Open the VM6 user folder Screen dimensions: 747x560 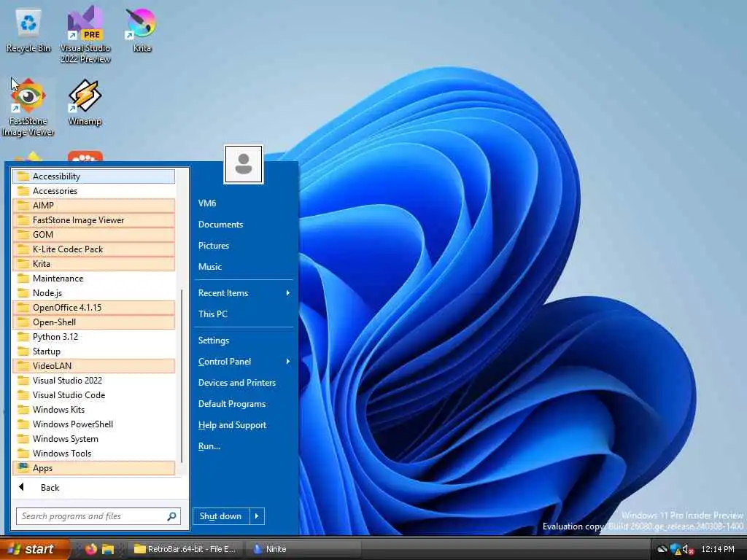pyautogui.click(x=243, y=203)
